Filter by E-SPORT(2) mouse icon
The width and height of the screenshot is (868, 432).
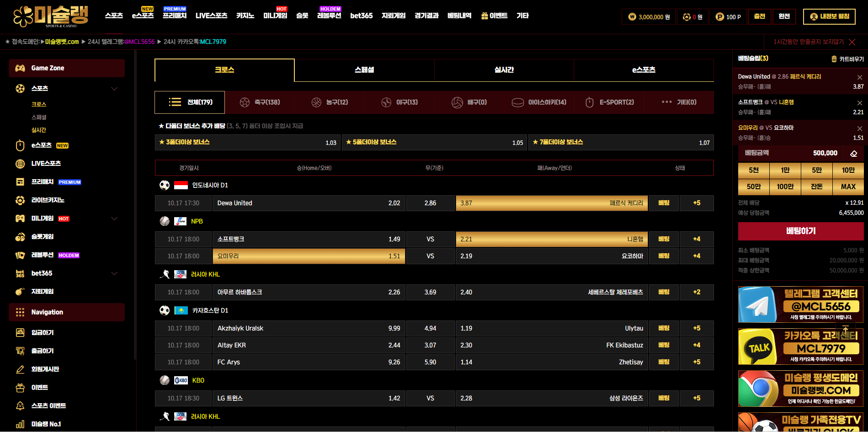[590, 102]
